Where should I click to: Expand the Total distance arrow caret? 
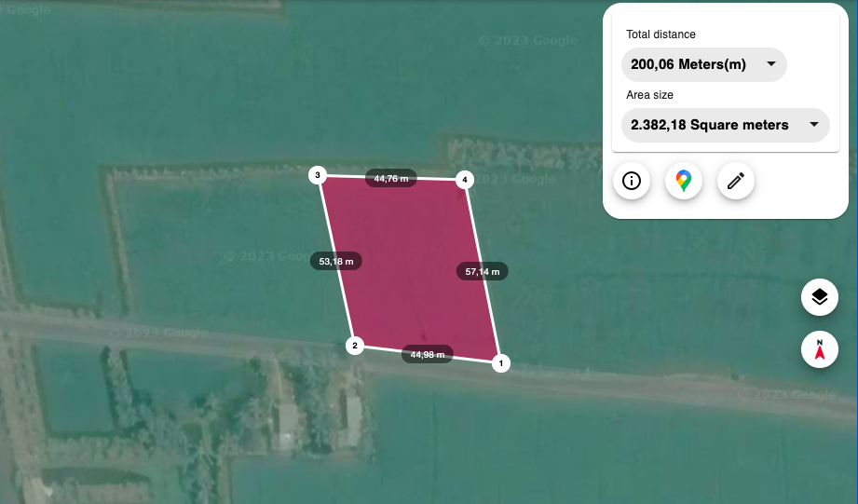(x=771, y=64)
